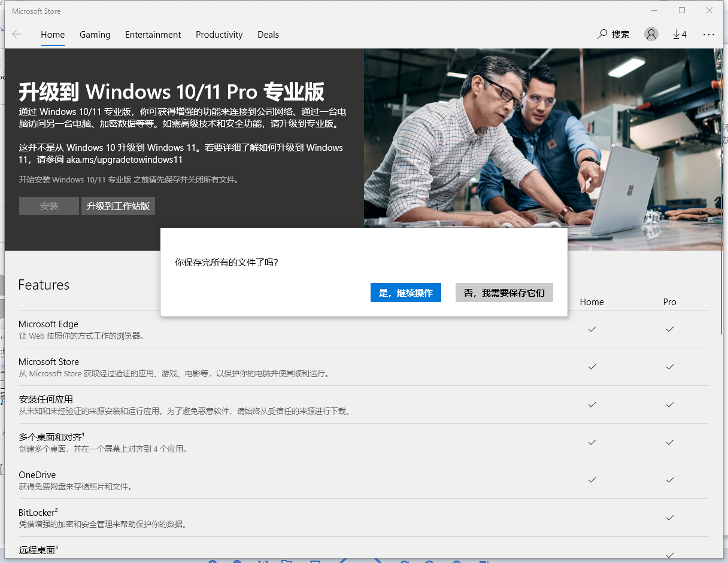Choose 否，我需要保存它们 button
Viewport: 728px width, 563px height.
click(504, 293)
